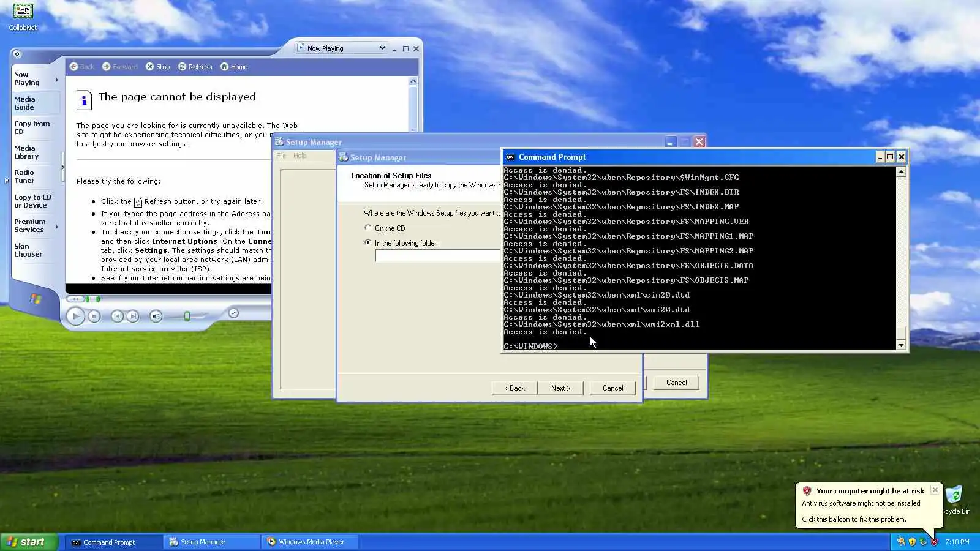The image size is (980, 551).
Task: Click the balloon's fix this problem text
Action: pos(854,519)
